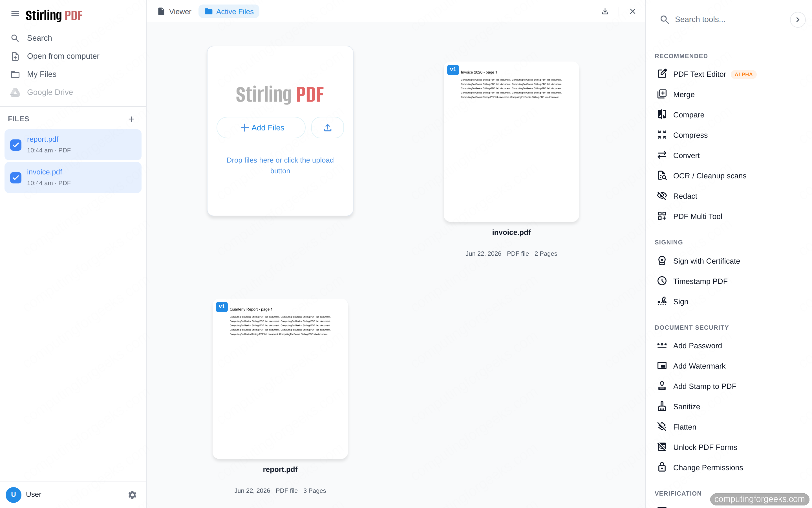This screenshot has height=508, width=812.
Task: Click the Google Drive icon
Action: point(15,92)
